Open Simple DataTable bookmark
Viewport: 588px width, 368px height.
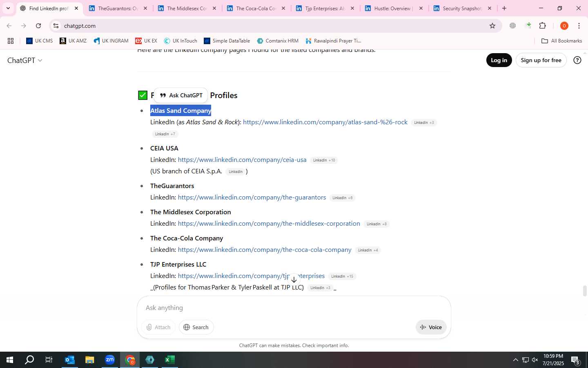pos(227,41)
